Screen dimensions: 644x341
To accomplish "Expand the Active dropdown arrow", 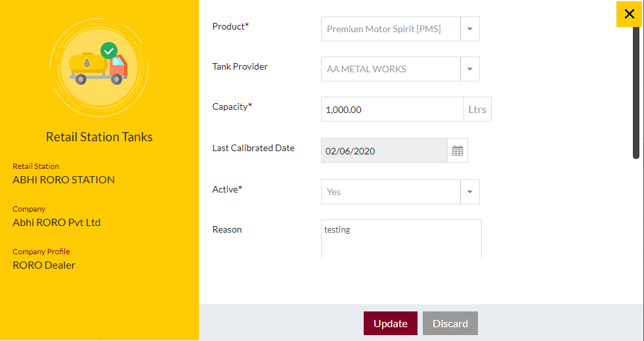I will [x=470, y=192].
